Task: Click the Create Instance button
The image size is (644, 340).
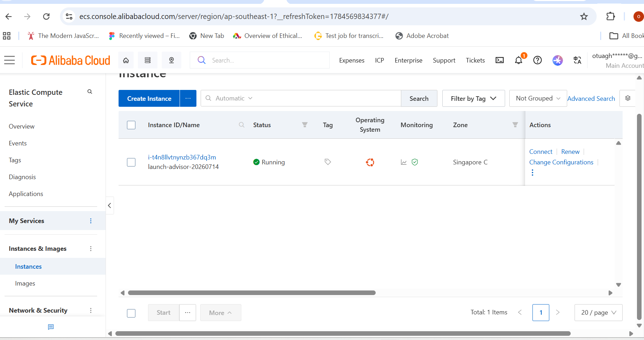Action: coord(149,98)
